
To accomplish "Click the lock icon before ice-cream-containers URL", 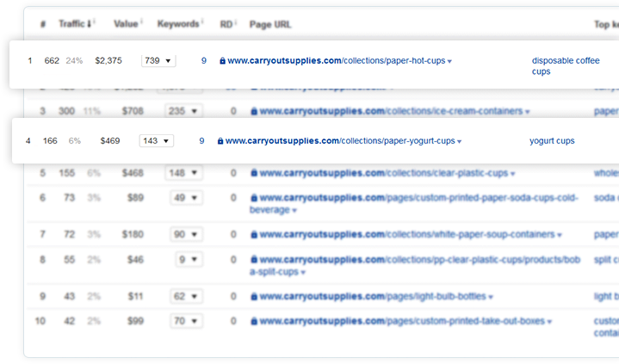I will (254, 111).
